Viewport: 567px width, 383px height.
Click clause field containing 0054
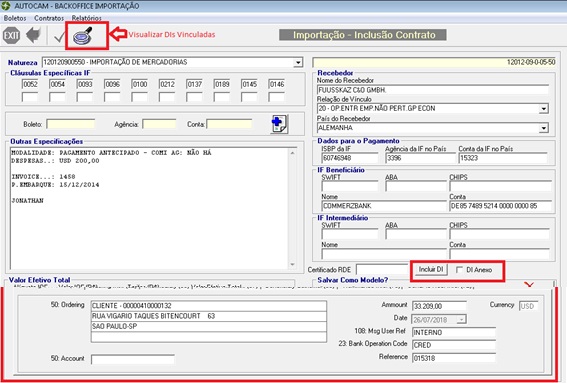click(x=57, y=84)
